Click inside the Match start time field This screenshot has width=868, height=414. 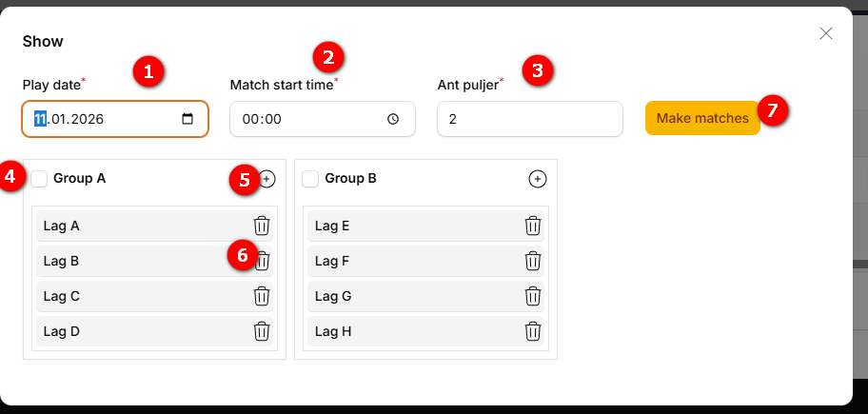pyautogui.click(x=305, y=120)
